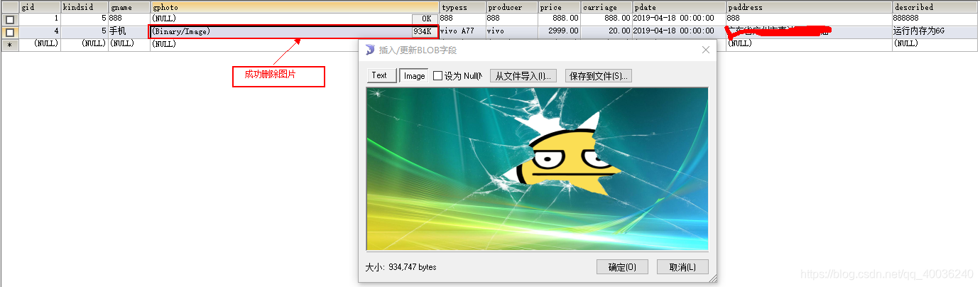This screenshot has height=287, width=980.
Task: Select the 运行内存为6G described cell
Action: pos(936,31)
